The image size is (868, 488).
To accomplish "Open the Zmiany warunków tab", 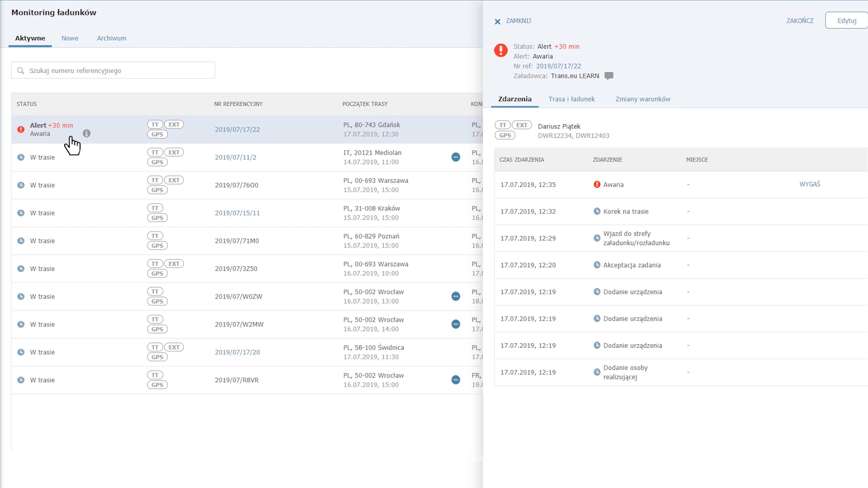I will click(x=643, y=99).
